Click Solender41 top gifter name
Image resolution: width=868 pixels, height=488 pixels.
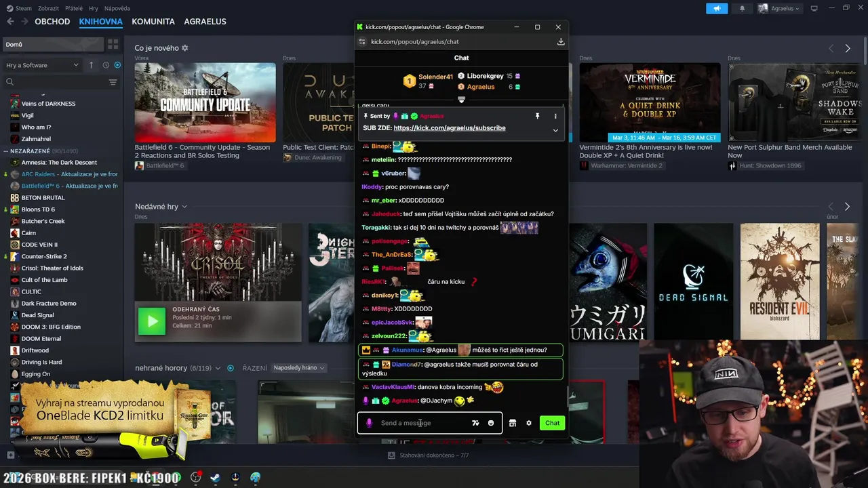coord(435,77)
